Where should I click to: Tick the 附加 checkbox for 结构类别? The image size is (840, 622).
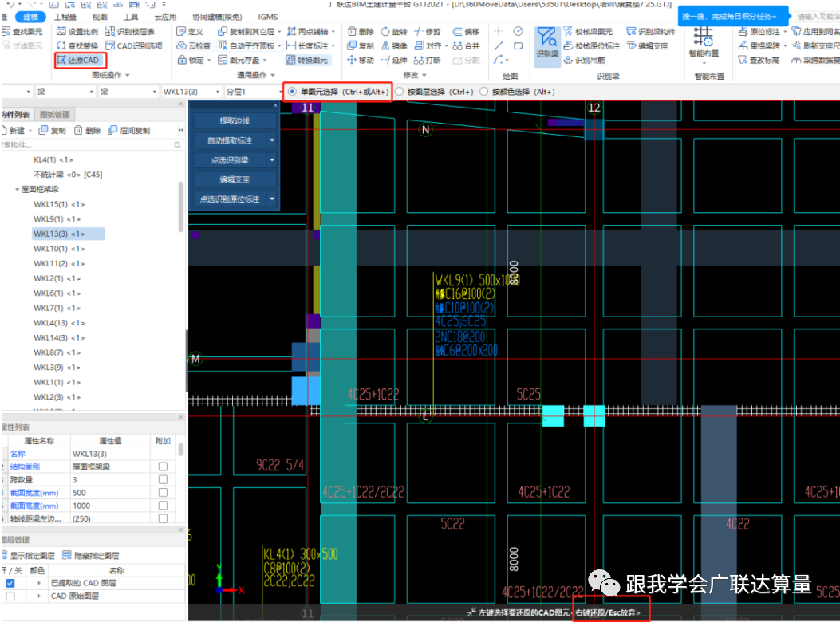pos(163,467)
